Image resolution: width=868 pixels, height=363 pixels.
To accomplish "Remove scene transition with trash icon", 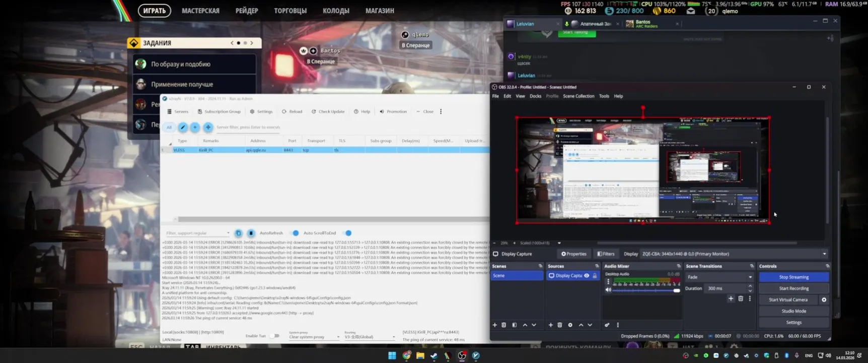I will [x=740, y=298].
